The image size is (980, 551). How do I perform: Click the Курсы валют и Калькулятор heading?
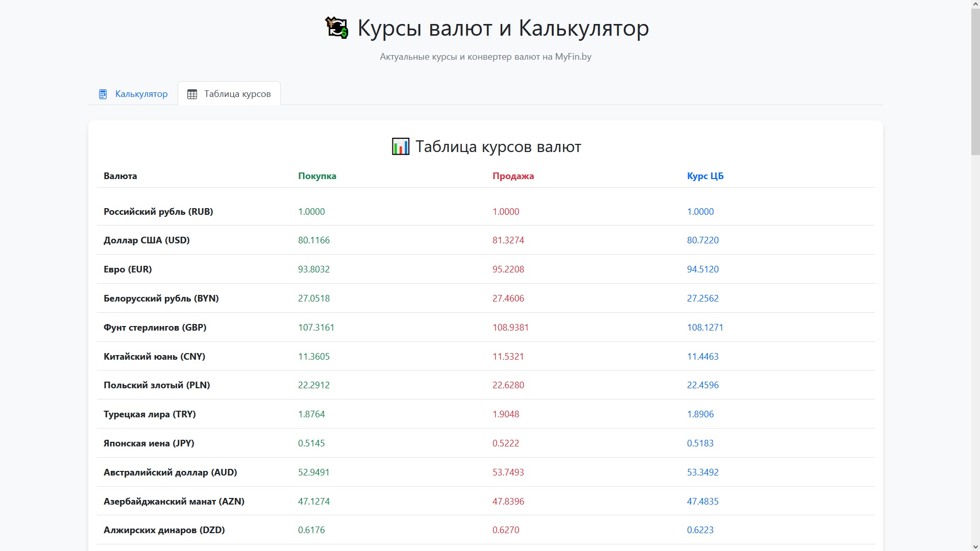point(503,28)
